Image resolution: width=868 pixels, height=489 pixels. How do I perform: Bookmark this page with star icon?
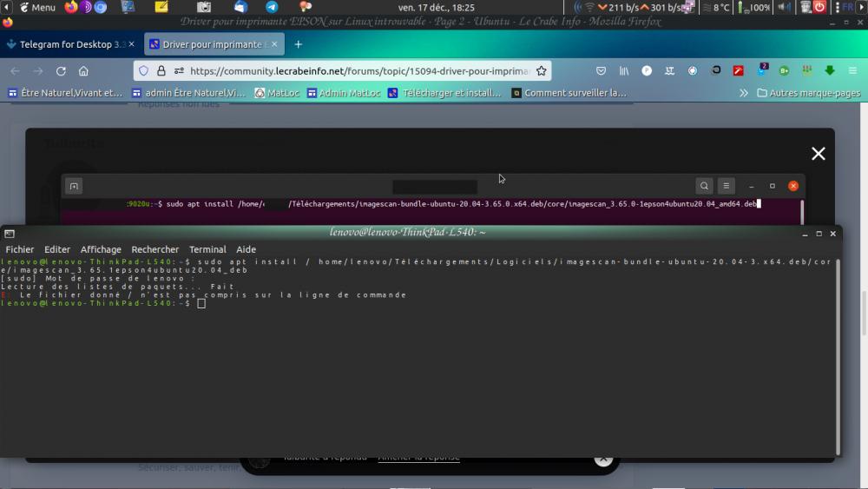pyautogui.click(x=542, y=71)
